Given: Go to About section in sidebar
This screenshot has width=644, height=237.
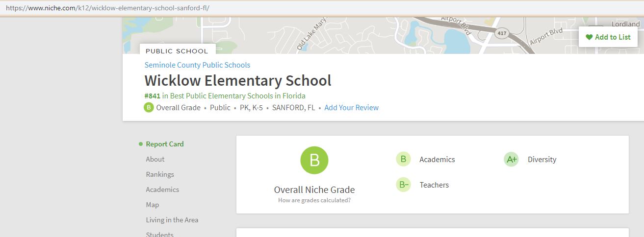Looking at the screenshot, I should [155, 159].
